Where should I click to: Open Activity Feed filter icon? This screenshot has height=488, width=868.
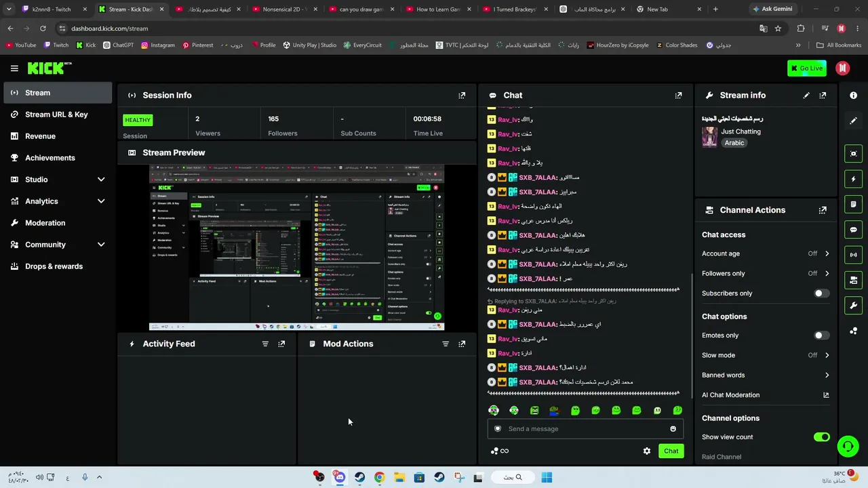tap(265, 344)
